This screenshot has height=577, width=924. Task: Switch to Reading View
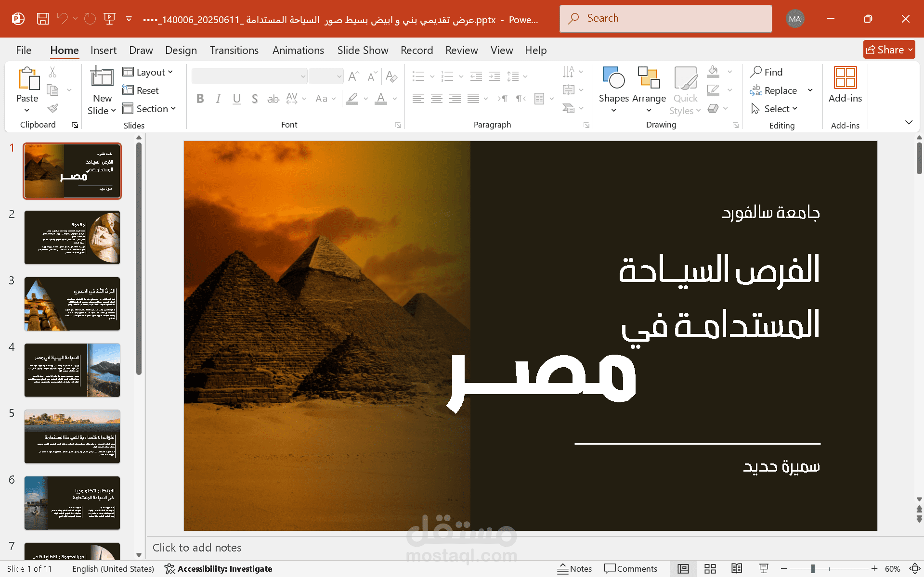tap(737, 569)
